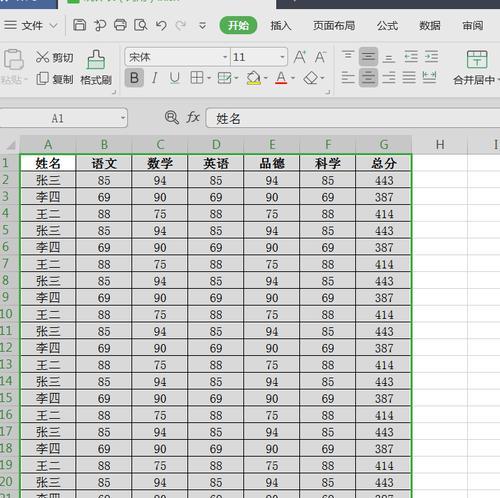This screenshot has width=500, height=498.
Task: Open borders dropdown arrow
Action: (209, 78)
